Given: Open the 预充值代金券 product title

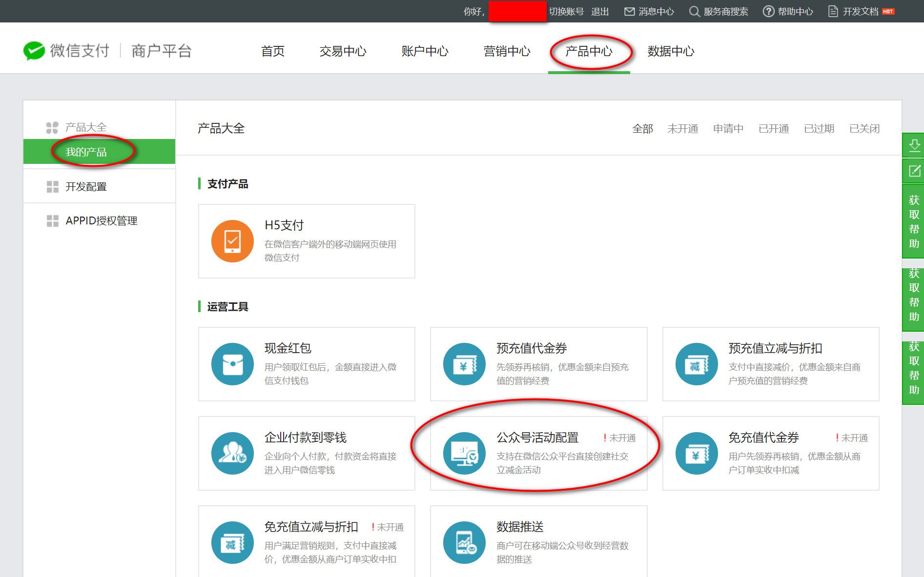Looking at the screenshot, I should [532, 348].
